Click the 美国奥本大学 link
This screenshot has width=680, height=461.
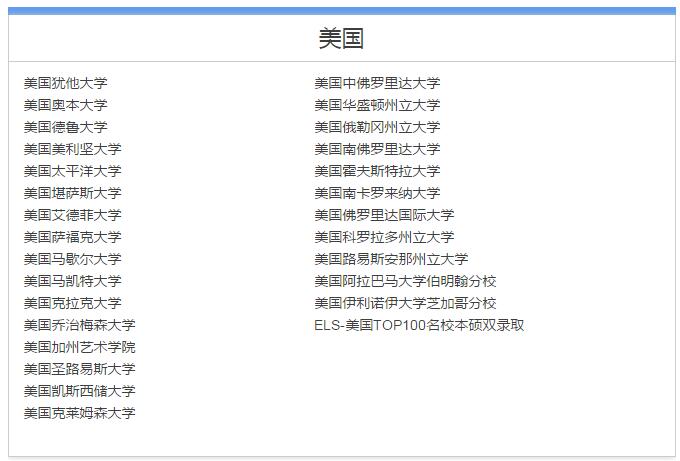pyautogui.click(x=65, y=105)
